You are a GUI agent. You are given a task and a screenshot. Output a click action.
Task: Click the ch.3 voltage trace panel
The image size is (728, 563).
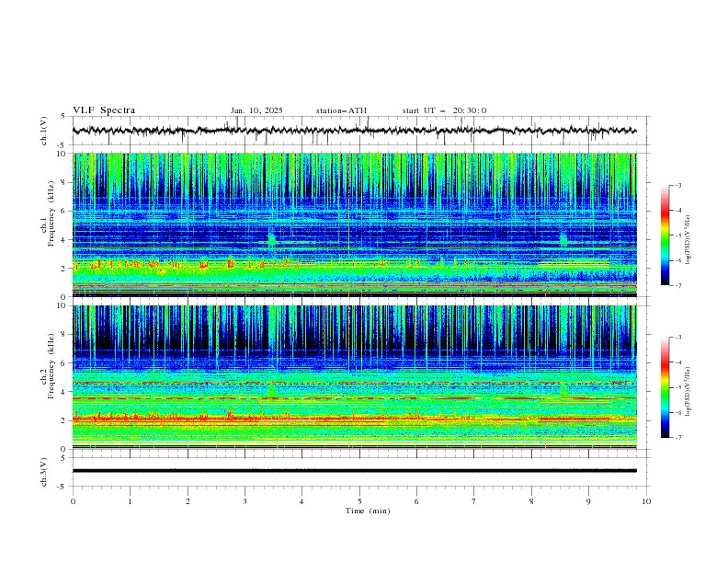[361, 472]
